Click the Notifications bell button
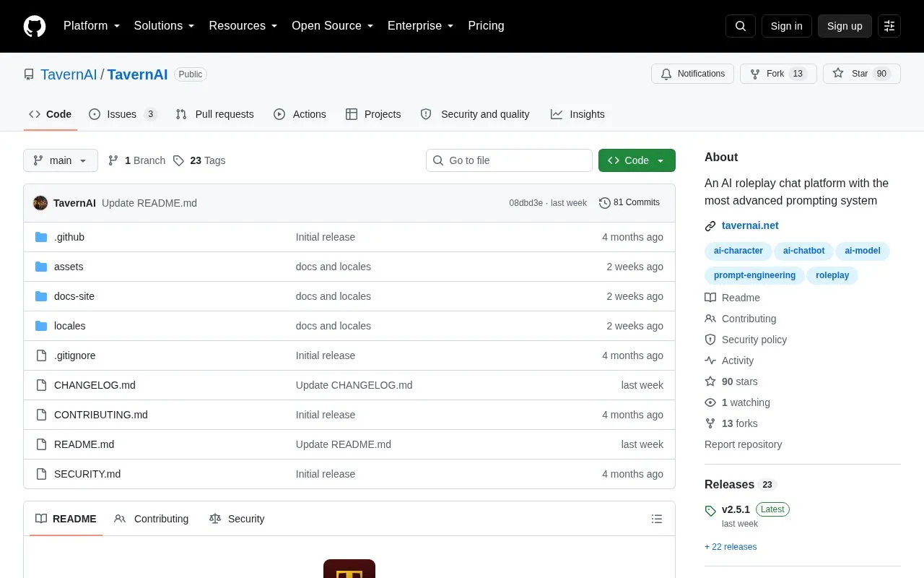This screenshot has height=578, width=924. click(693, 74)
